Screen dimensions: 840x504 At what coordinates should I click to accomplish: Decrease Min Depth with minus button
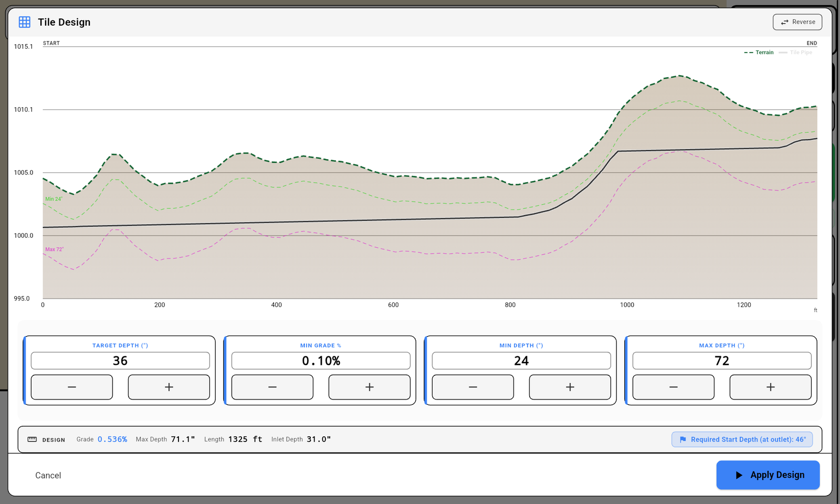[x=473, y=387]
